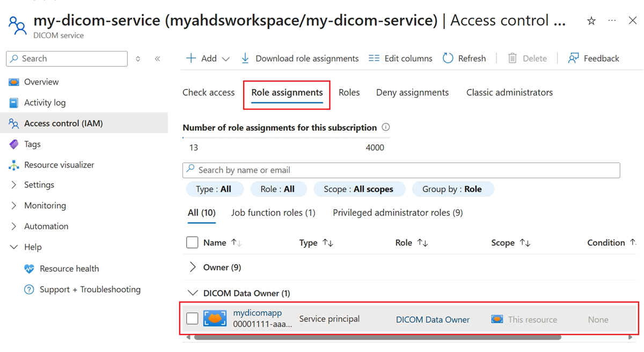
Task: Close the blade with X button
Action: [633, 20]
